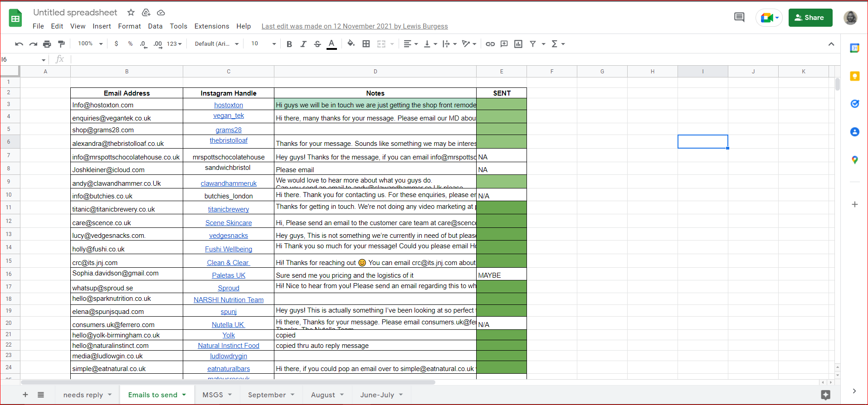Open Tasks in side panel
The height and width of the screenshot is (405, 868).
(854, 104)
